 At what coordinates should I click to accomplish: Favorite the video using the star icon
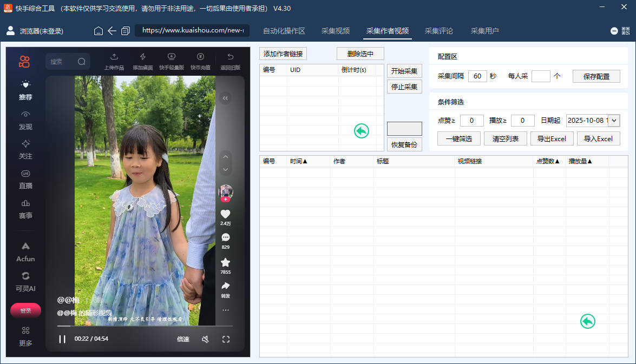click(225, 263)
